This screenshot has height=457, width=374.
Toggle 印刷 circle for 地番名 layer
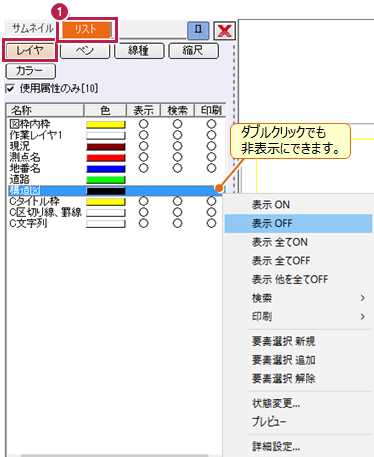pos(211,168)
